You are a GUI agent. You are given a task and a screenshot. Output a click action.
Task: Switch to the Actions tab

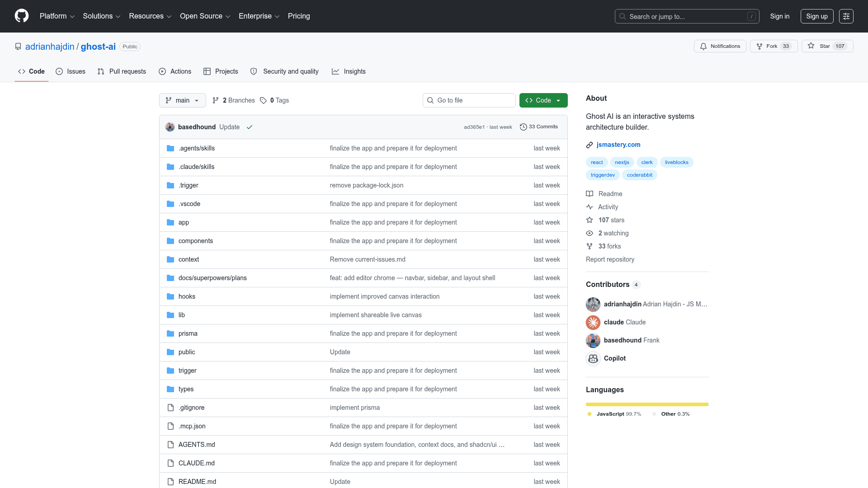click(x=175, y=71)
